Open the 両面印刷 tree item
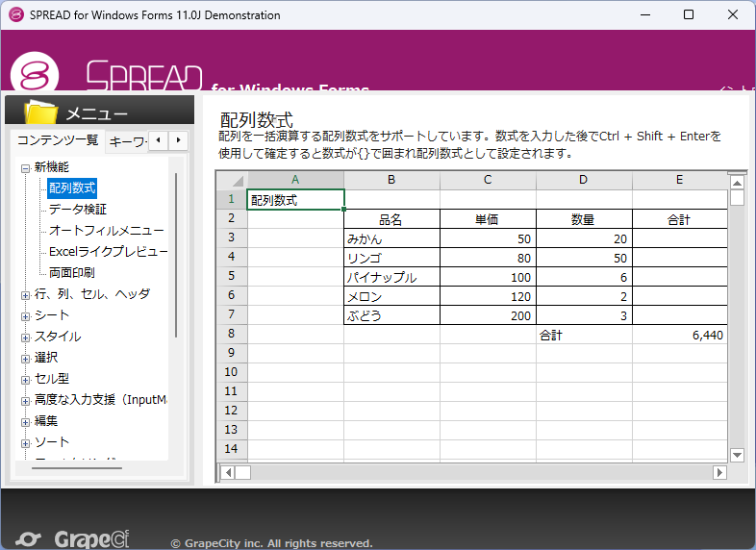756x550 pixels. tap(72, 273)
